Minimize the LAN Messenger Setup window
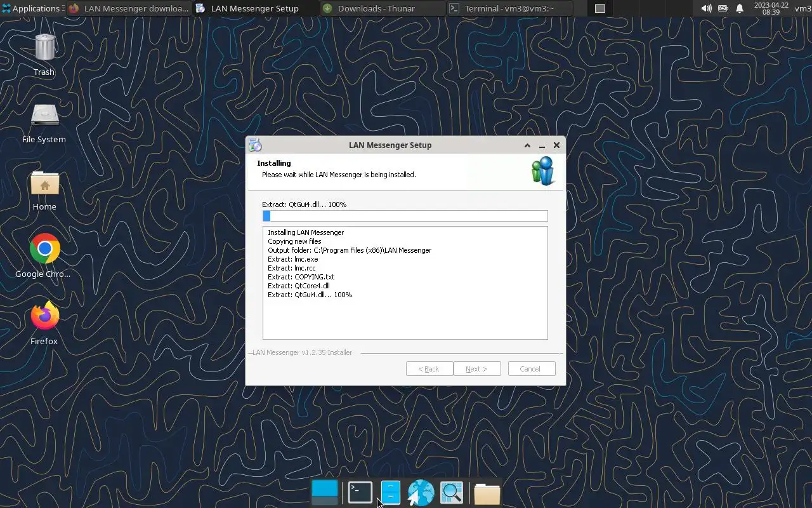Viewport: 812px width, 508px height. [x=542, y=145]
